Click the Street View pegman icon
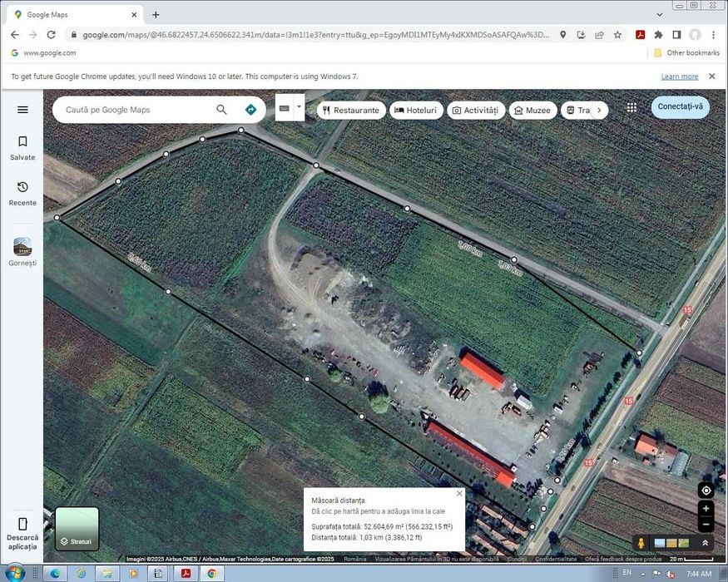The width and height of the screenshot is (728, 582). click(641, 543)
